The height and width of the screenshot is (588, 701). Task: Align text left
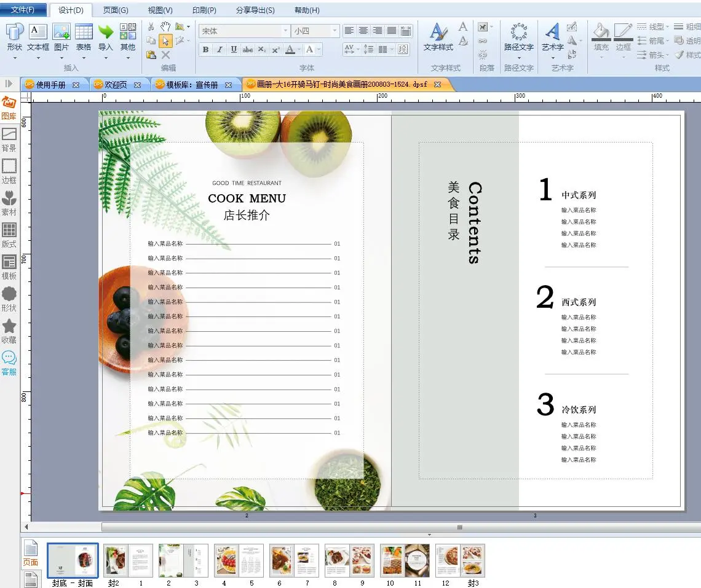[349, 30]
